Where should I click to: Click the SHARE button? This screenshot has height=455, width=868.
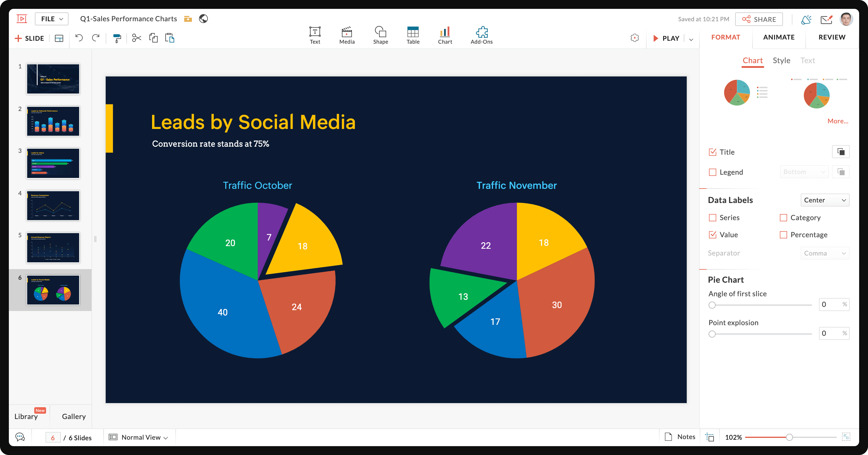coord(759,19)
